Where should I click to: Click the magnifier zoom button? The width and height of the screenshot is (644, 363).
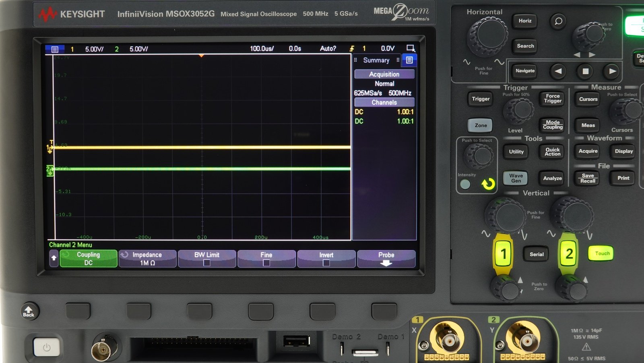point(558,21)
